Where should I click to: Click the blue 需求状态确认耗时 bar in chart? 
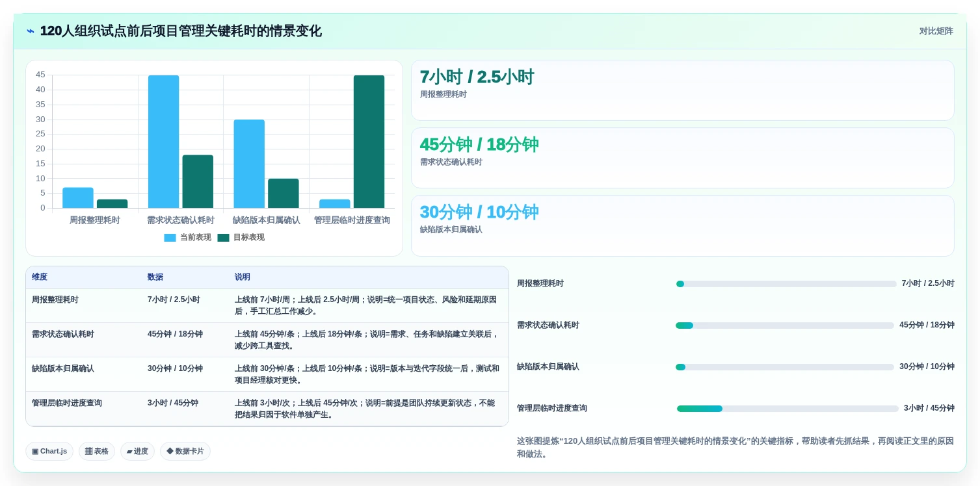pyautogui.click(x=163, y=142)
